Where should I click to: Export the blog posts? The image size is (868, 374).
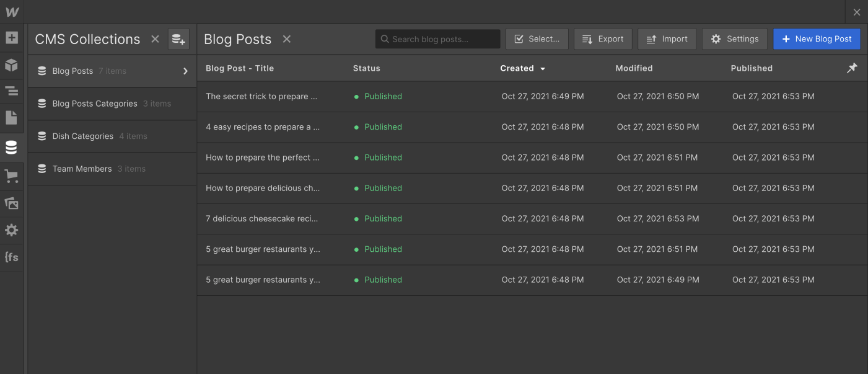603,39
